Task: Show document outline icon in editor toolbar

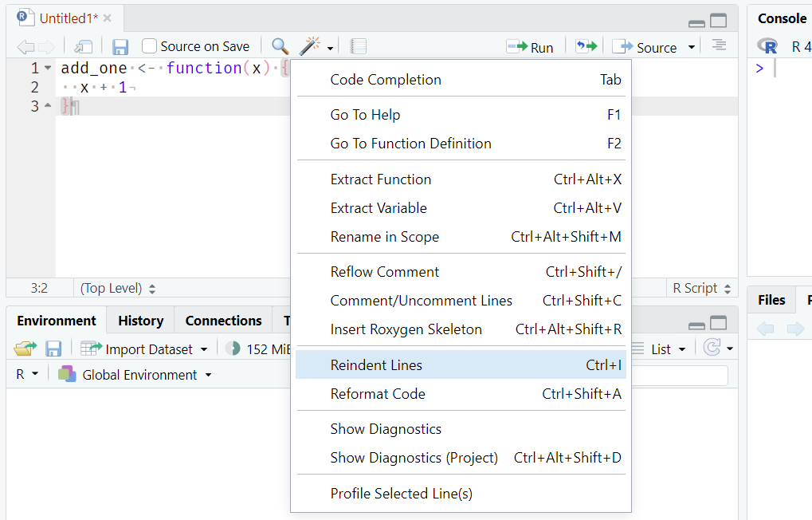Action: pyautogui.click(x=719, y=45)
